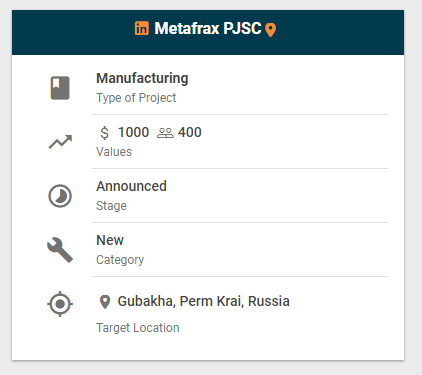
Task: Click the Type of Project label
Action: (x=136, y=98)
